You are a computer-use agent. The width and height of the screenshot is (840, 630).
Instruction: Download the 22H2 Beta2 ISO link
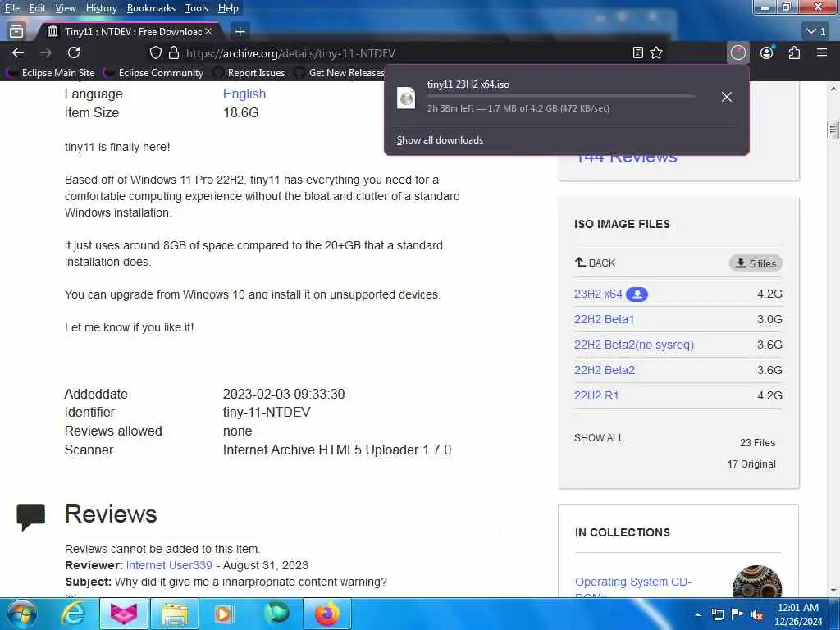click(605, 370)
